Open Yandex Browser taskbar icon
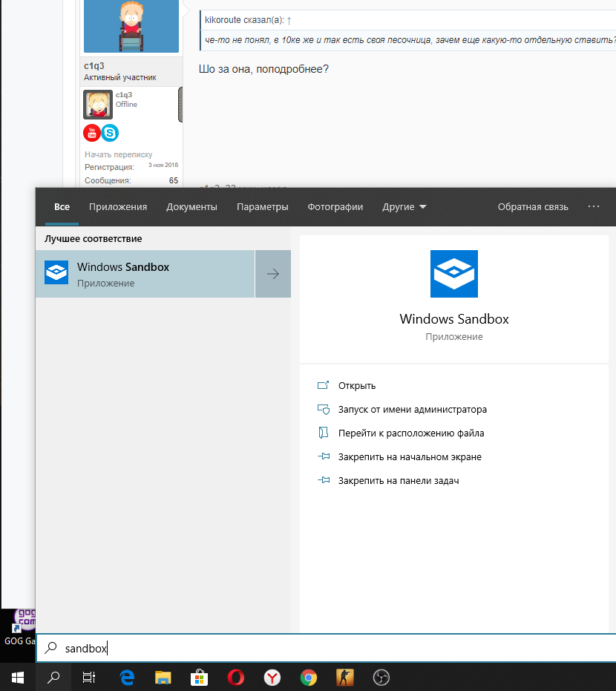616x691 pixels. pyautogui.click(x=272, y=678)
